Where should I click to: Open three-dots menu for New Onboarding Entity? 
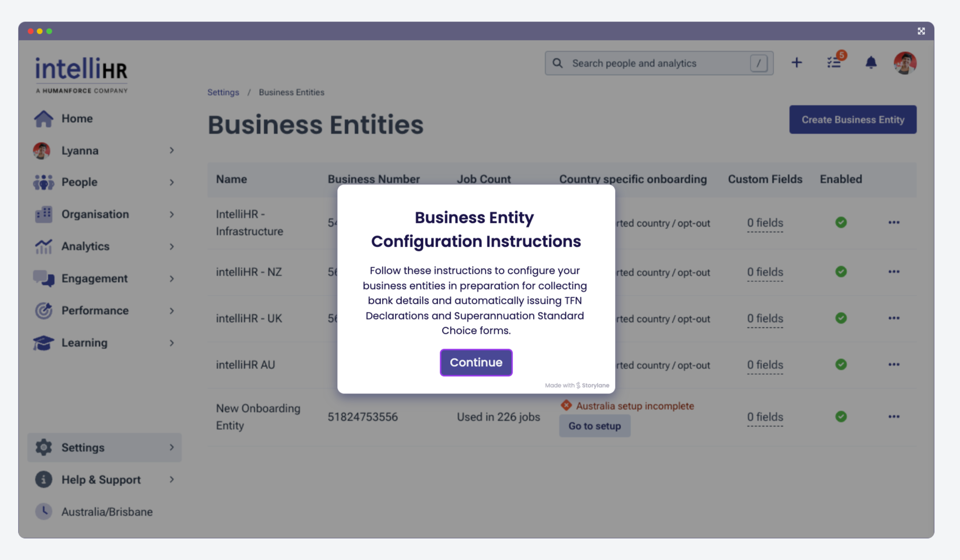(x=893, y=417)
